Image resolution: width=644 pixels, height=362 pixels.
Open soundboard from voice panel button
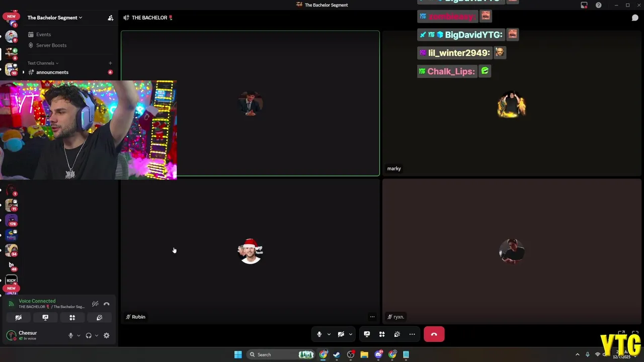(x=100, y=318)
